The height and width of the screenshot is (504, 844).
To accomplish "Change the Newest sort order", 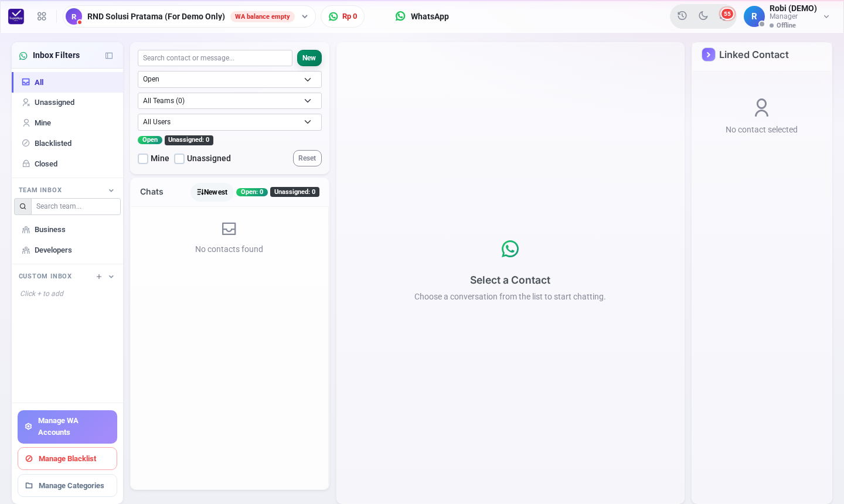I will pyautogui.click(x=212, y=192).
